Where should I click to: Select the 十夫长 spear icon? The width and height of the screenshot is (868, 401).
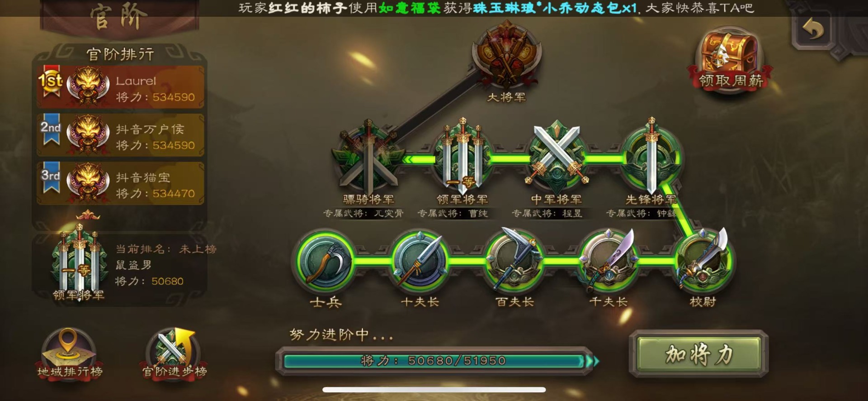pos(419,261)
